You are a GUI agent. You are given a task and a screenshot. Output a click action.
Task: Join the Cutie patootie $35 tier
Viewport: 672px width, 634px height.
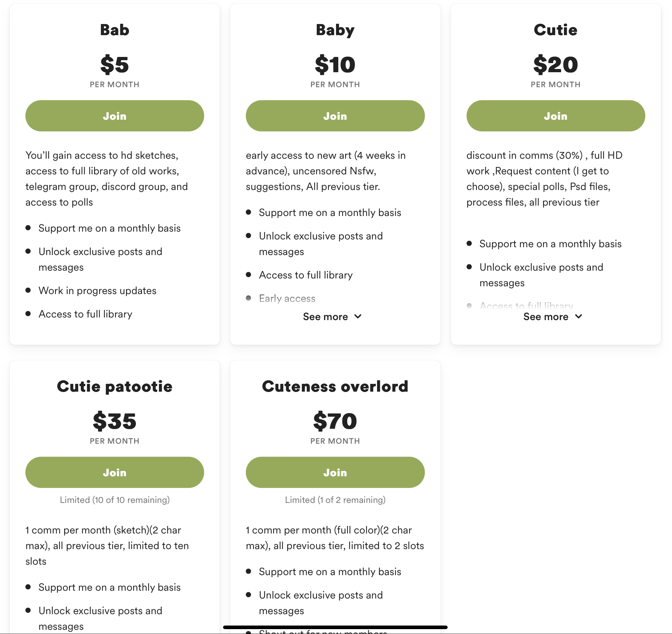pyautogui.click(x=114, y=472)
